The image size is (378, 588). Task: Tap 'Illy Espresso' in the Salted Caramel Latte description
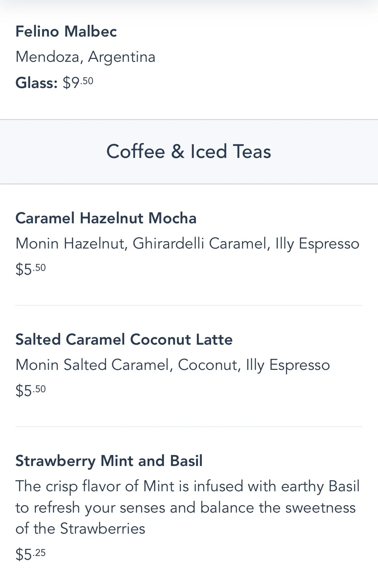point(288,365)
